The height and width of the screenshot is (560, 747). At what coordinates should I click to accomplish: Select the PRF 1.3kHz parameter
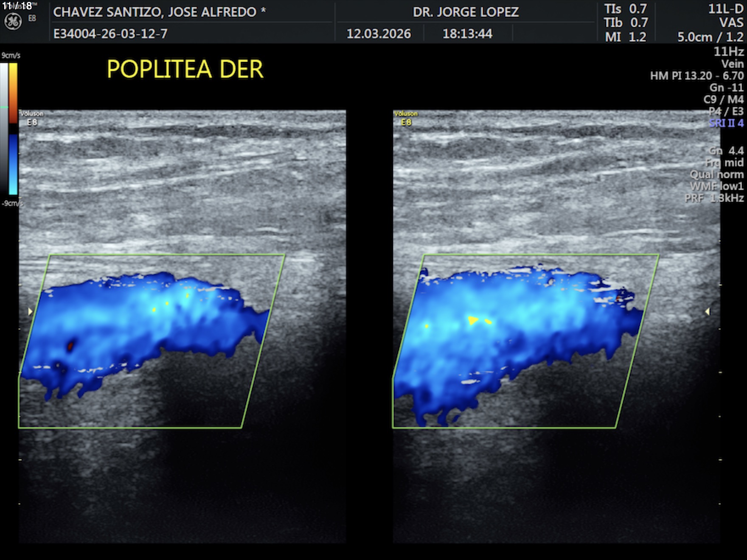[714, 198]
